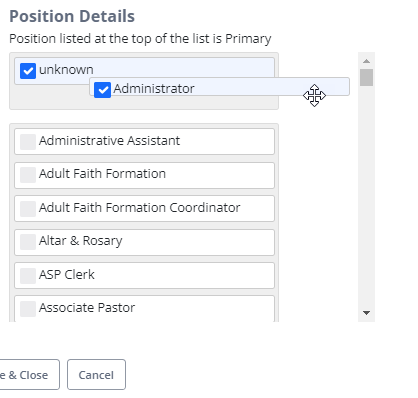Select the ASP Clerk list item
The width and height of the screenshot is (418, 398).
click(x=144, y=276)
